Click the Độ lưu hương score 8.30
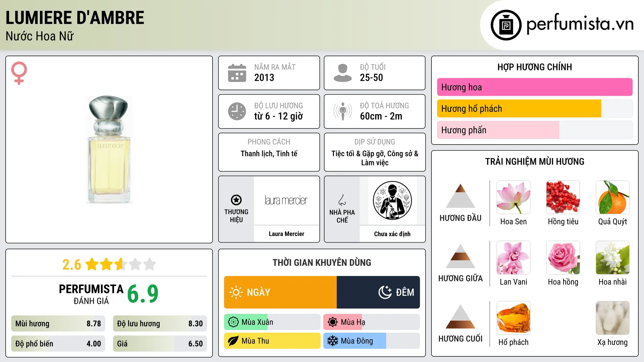The width and height of the screenshot is (644, 362). click(196, 324)
